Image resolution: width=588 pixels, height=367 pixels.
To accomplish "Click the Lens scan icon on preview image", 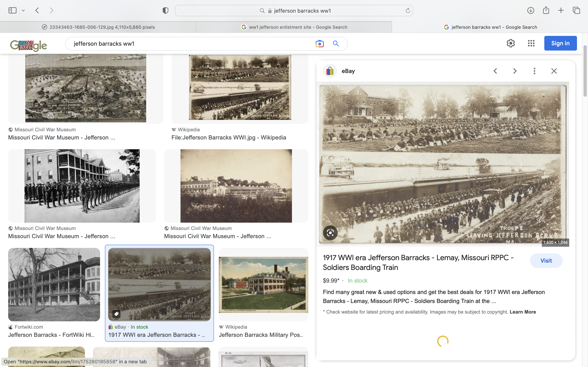I will (330, 233).
